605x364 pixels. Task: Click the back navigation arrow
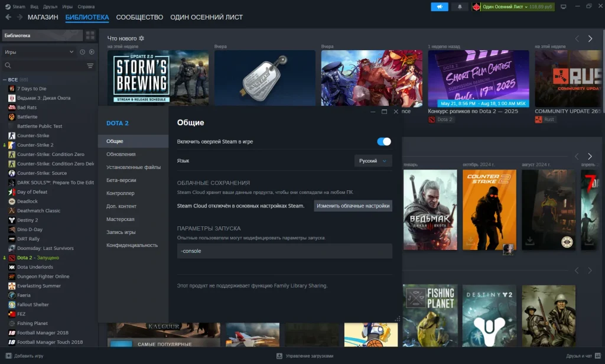(x=8, y=17)
